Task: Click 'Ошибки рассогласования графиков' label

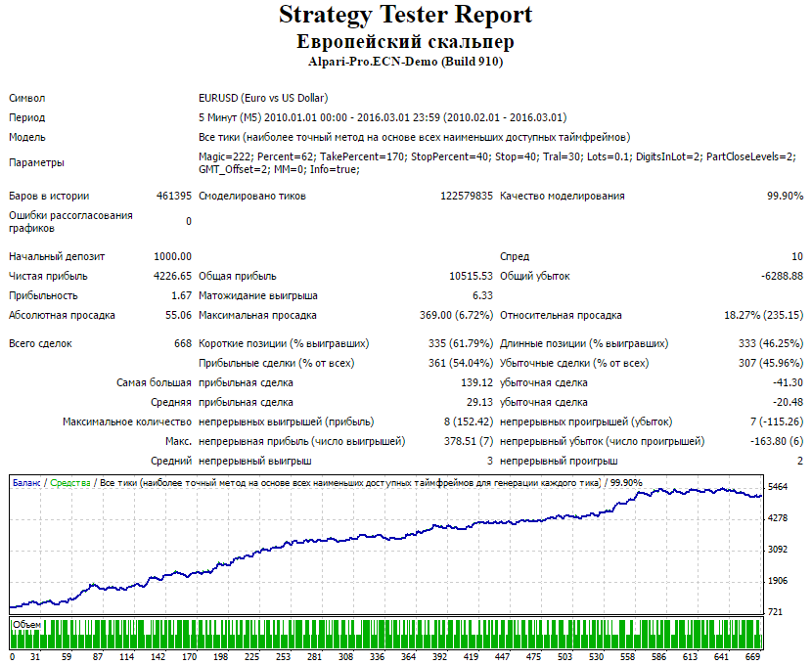Action: (x=70, y=221)
